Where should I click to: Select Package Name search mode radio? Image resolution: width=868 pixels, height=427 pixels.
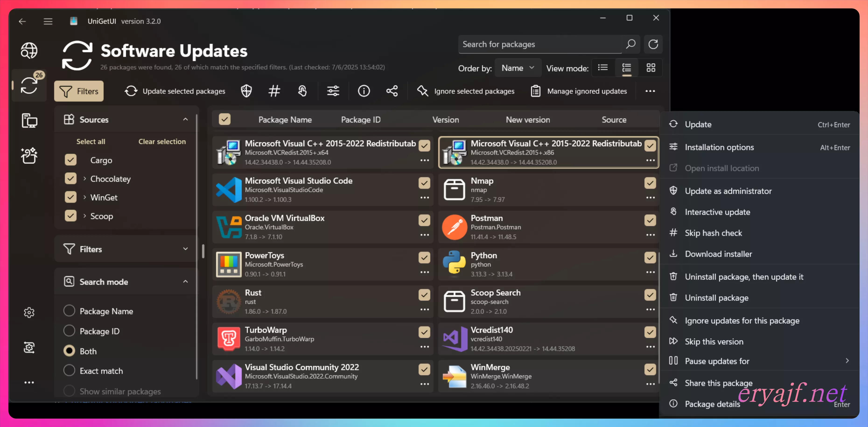(69, 310)
